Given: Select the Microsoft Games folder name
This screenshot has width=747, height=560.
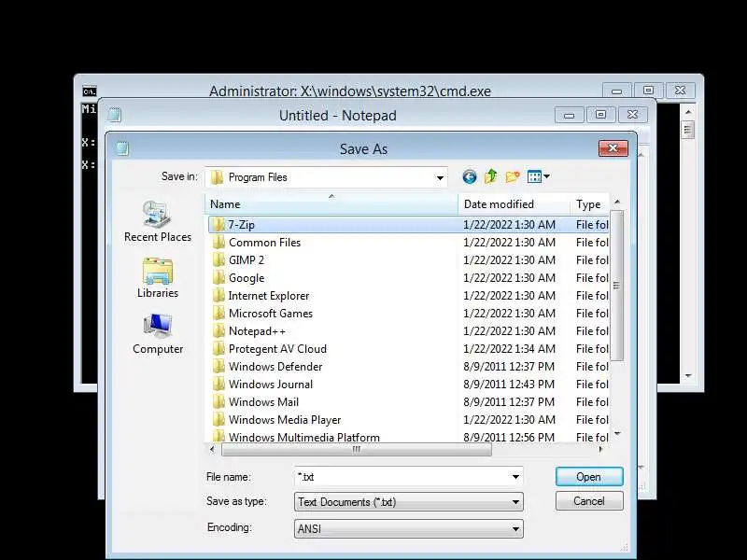Looking at the screenshot, I should pos(271,314).
